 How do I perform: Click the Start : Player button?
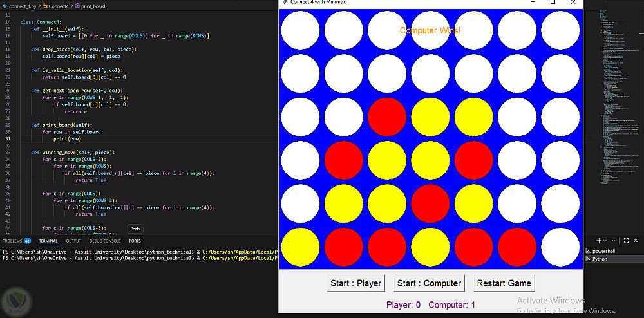click(x=355, y=283)
